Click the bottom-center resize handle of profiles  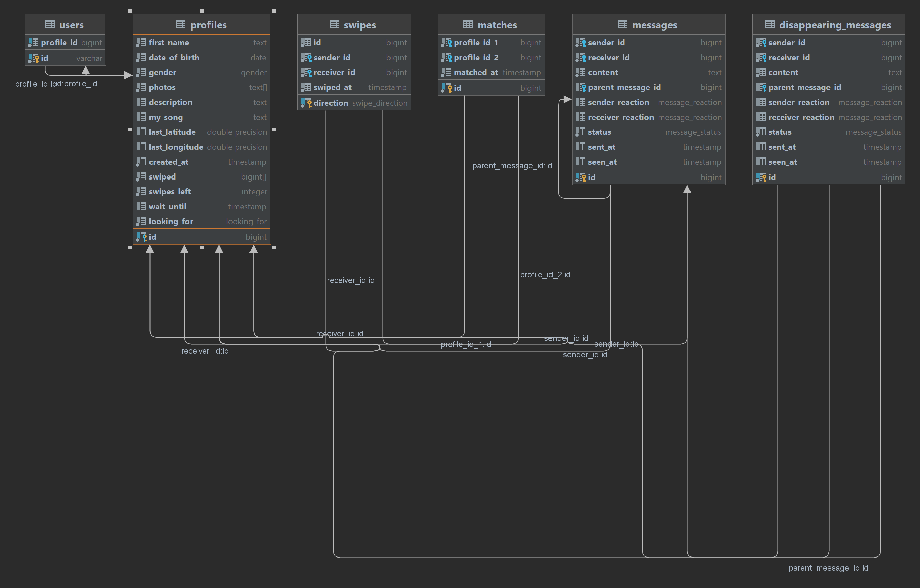click(x=202, y=248)
